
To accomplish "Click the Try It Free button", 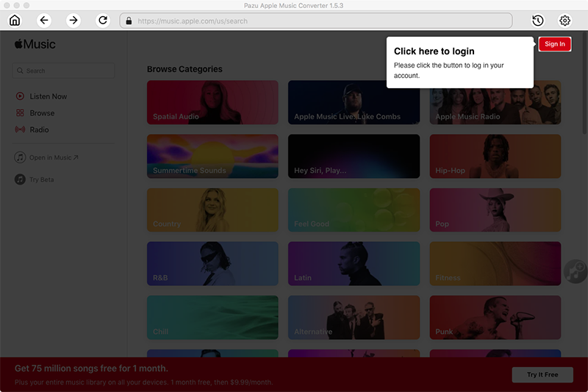I will click(542, 374).
